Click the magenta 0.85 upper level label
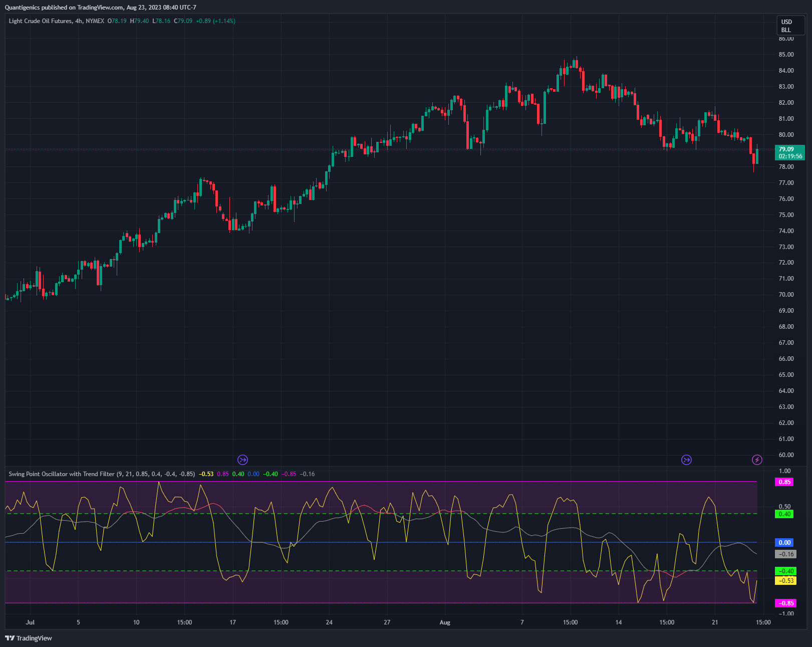The width and height of the screenshot is (812, 647). click(x=784, y=482)
